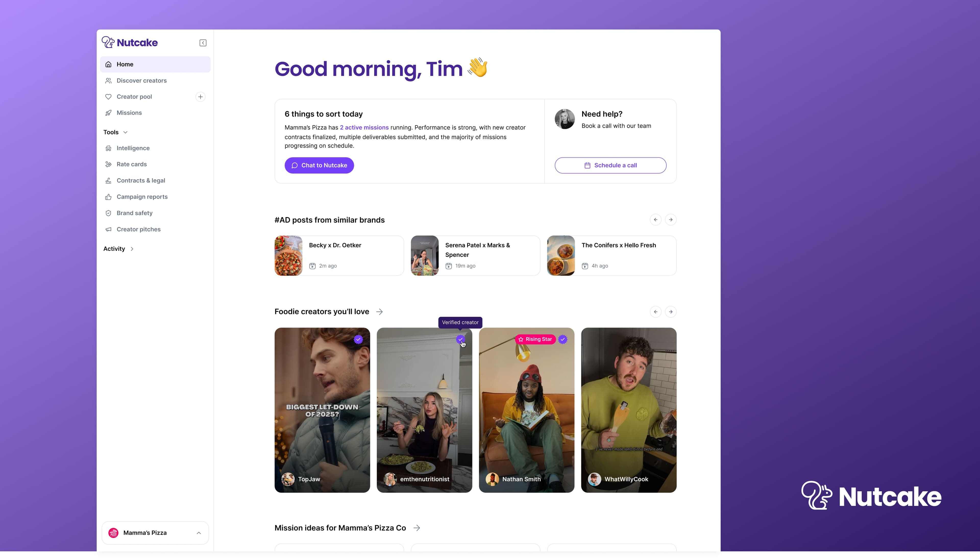Click reel icon beside 4h ago
This screenshot has height=560, width=980.
[585, 266]
